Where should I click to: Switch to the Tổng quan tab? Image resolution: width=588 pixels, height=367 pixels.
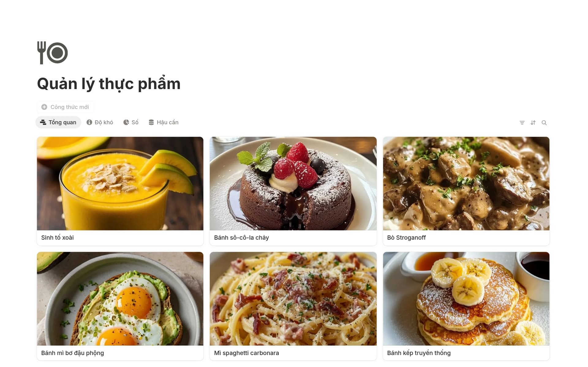[x=58, y=122]
